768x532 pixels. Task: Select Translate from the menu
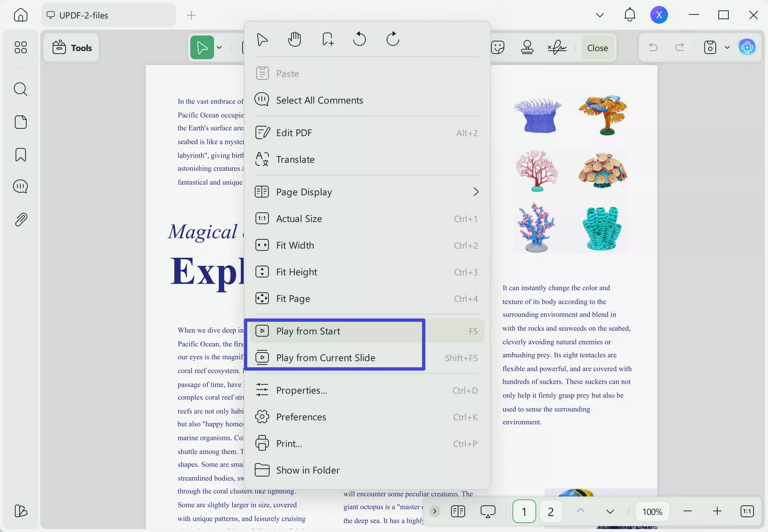point(294,159)
